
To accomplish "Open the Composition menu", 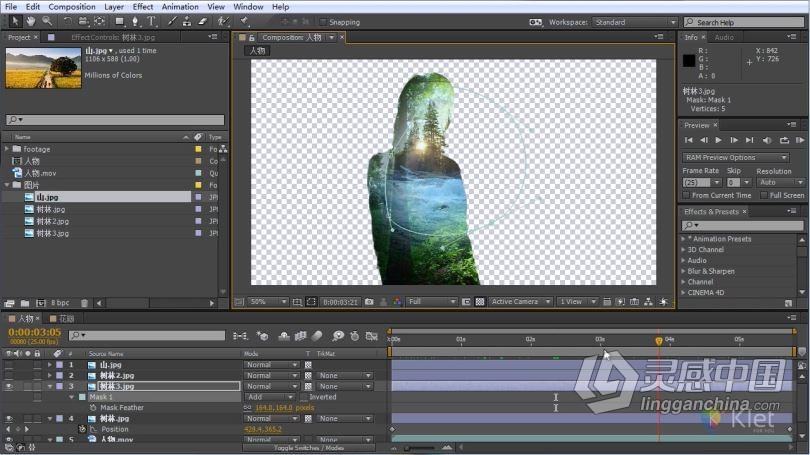I will [72, 7].
